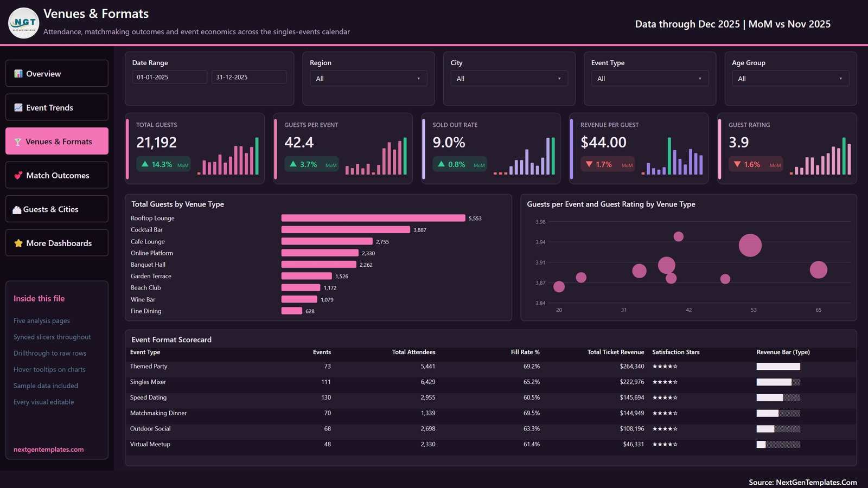
Task: Click the Matchmaking Dinner row label
Action: pos(158,413)
